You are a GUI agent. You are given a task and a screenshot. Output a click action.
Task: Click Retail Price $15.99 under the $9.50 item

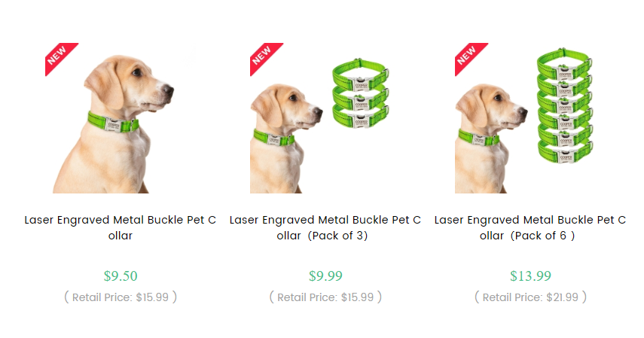[x=121, y=297]
